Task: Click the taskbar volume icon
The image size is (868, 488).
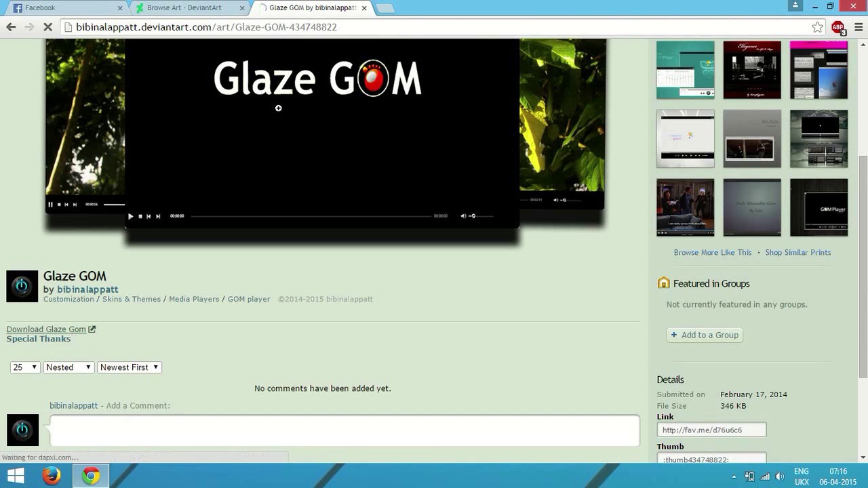Action: pos(780,476)
